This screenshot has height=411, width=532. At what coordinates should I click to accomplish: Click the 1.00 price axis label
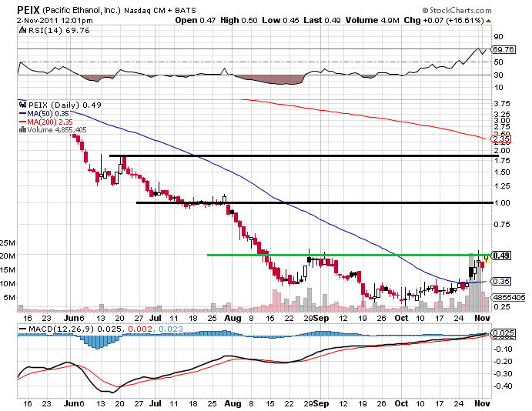502,202
